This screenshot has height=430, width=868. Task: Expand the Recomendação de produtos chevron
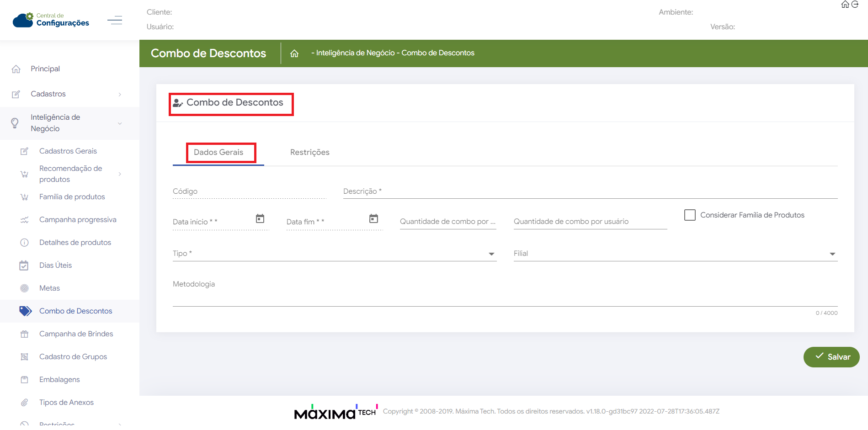[120, 174]
